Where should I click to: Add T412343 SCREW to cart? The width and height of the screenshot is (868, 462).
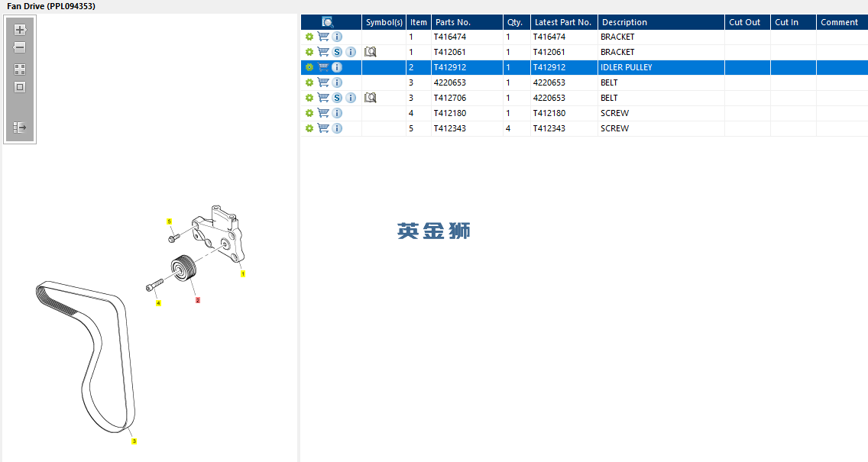(323, 128)
